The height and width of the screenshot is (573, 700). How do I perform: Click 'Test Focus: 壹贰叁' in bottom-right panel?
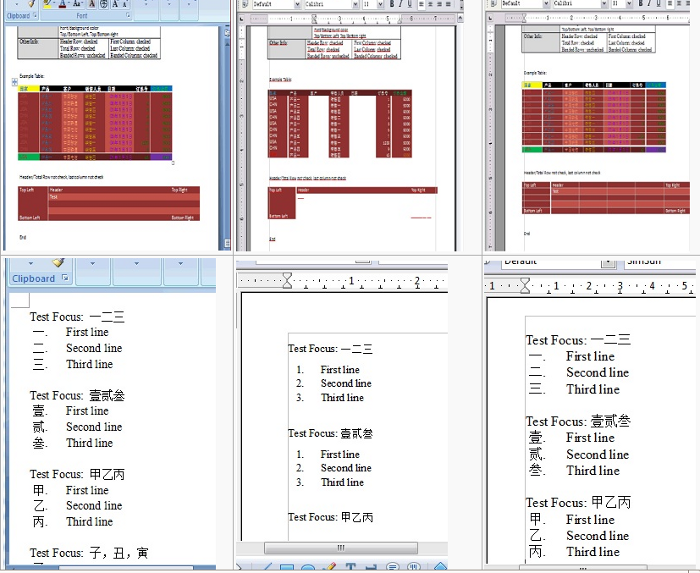click(578, 421)
